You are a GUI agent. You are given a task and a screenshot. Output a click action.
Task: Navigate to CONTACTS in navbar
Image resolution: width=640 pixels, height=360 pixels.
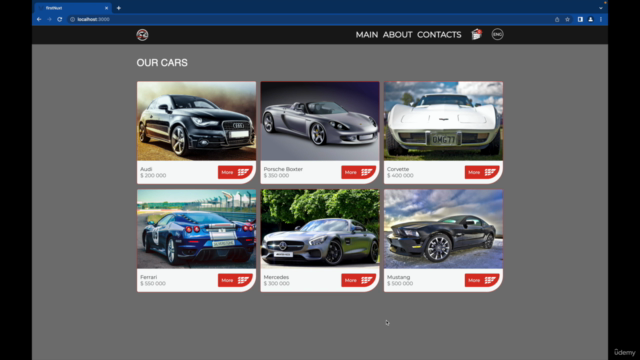439,35
